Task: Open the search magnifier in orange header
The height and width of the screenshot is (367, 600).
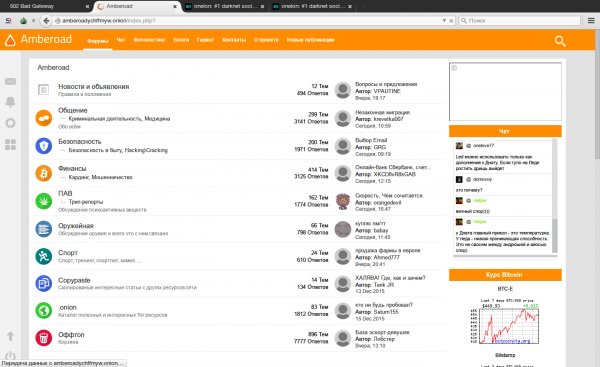Action: 560,41
